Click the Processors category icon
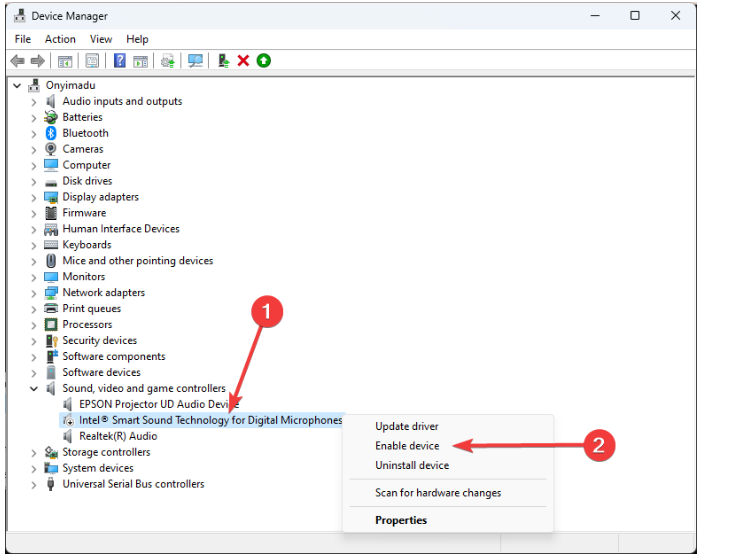This screenshot has height=560, width=730. click(x=51, y=324)
